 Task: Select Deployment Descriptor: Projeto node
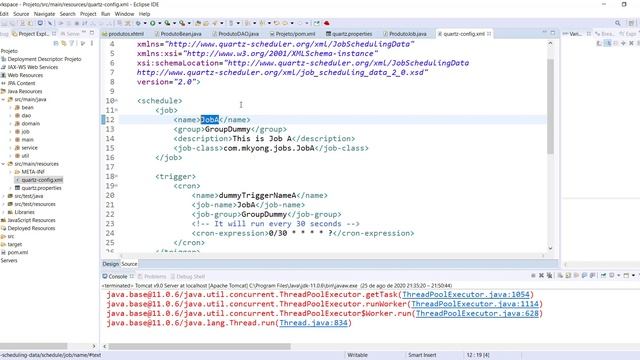[44, 59]
